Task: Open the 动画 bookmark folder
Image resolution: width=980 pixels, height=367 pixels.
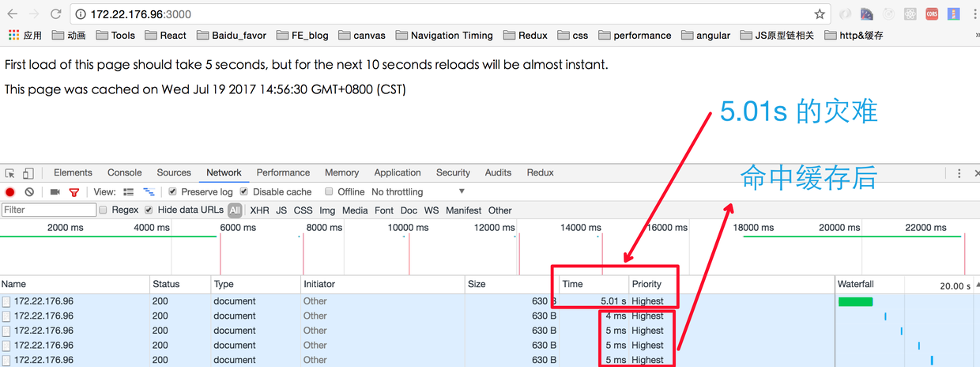Action: (x=69, y=35)
